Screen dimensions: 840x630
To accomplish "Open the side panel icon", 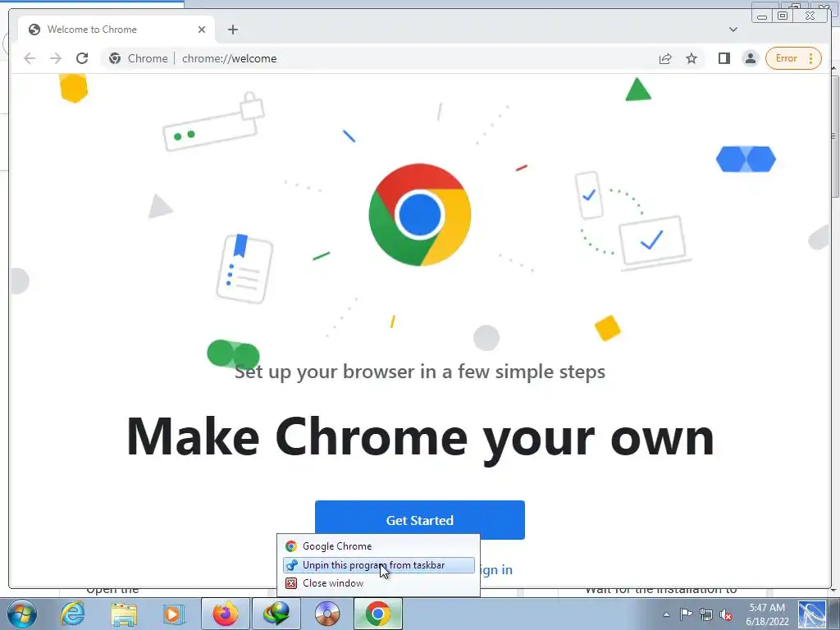I will [x=724, y=58].
